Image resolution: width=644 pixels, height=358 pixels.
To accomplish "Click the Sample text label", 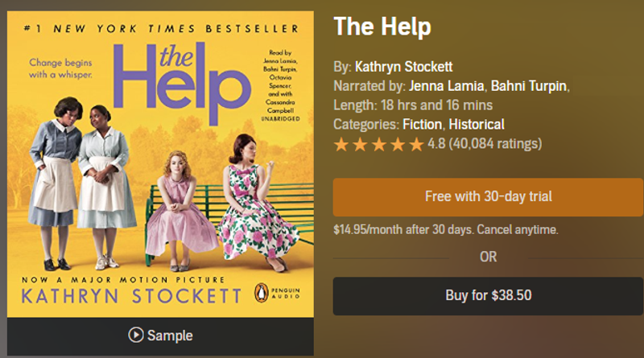I will point(169,335).
